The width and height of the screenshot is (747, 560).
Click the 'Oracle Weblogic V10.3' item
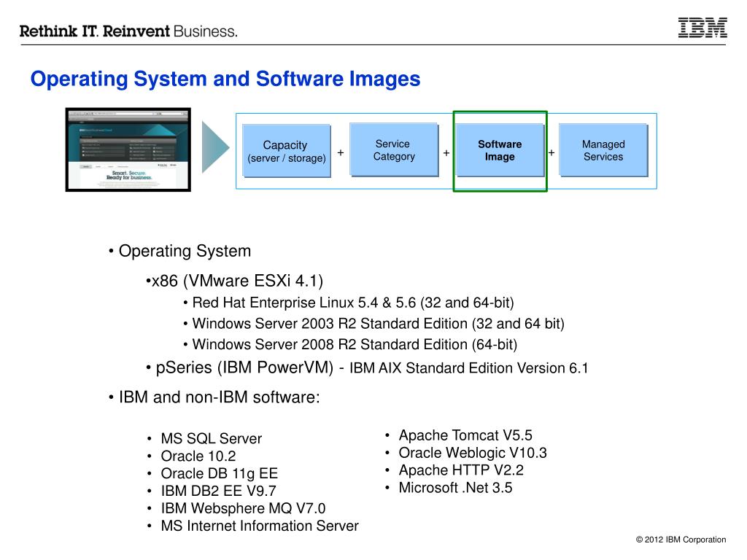[473, 453]
